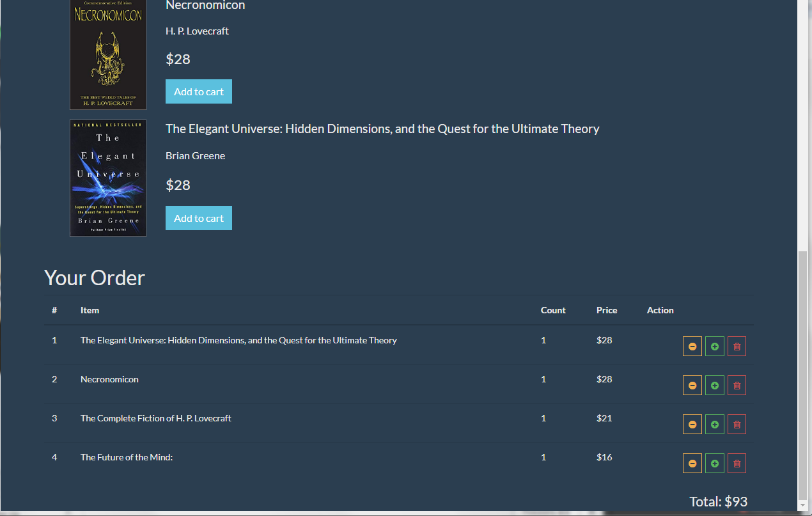This screenshot has height=516, width=812.
Task: Click trash icon for The Complete Fiction row
Action: (737, 424)
